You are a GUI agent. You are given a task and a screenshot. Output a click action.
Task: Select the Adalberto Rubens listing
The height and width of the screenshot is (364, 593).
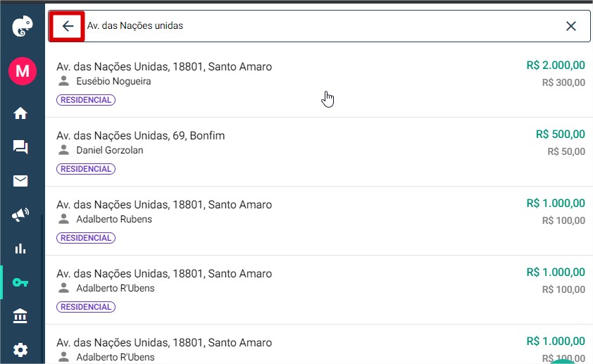[319, 221]
